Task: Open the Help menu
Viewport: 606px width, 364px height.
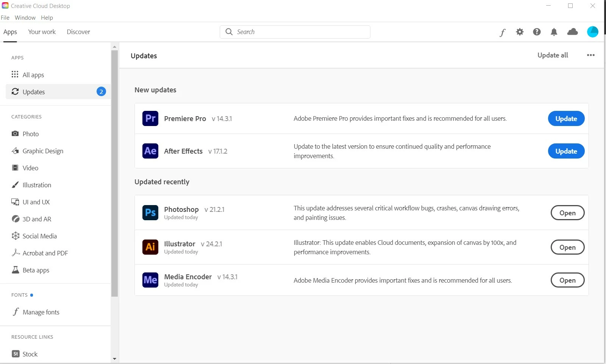Action: coord(47,17)
